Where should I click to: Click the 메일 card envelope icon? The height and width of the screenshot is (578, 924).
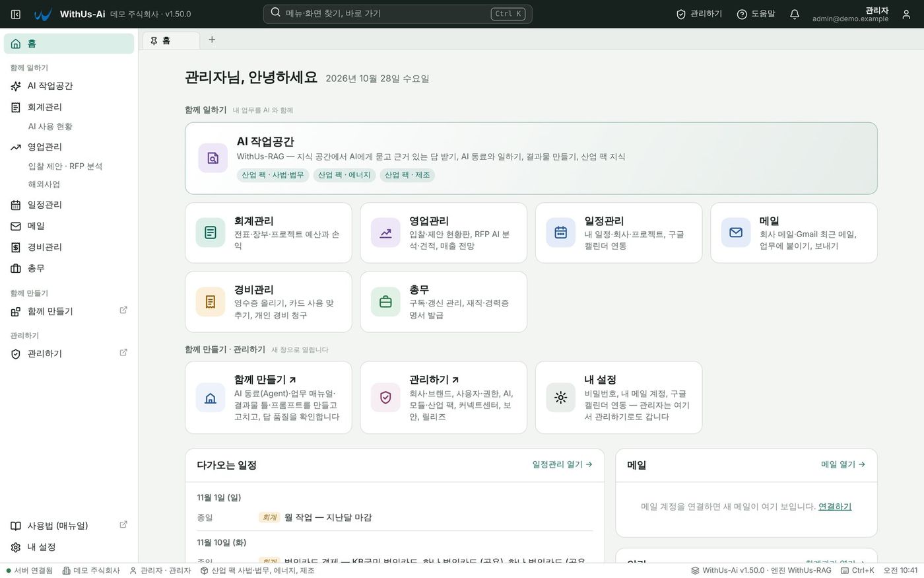736,233
